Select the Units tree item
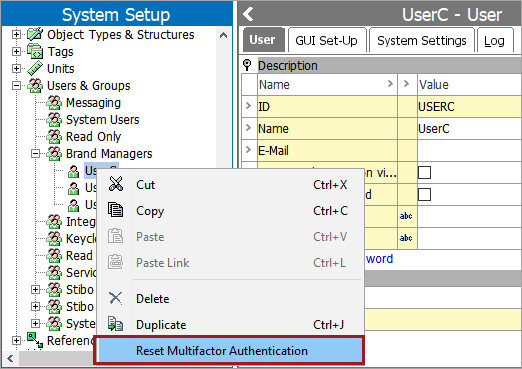 60,68
